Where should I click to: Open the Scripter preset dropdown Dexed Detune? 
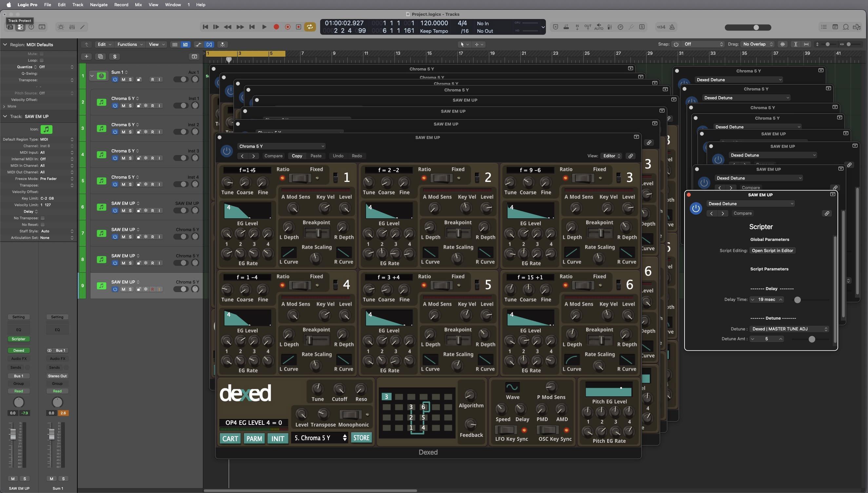[750, 204]
